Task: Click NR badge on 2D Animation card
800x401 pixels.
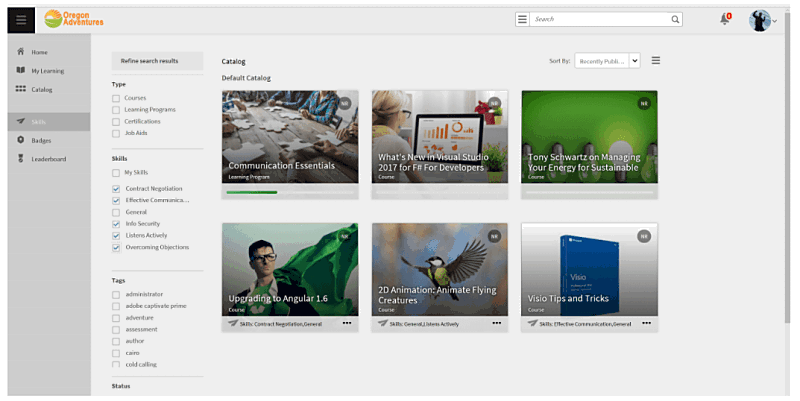Action: tap(494, 236)
